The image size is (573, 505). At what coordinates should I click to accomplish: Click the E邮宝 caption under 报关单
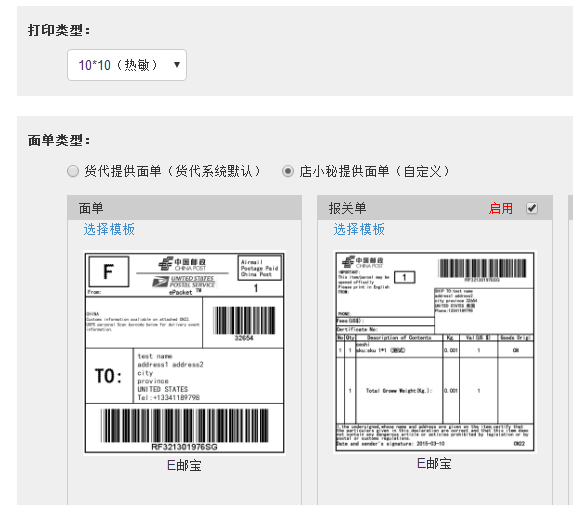[434, 464]
